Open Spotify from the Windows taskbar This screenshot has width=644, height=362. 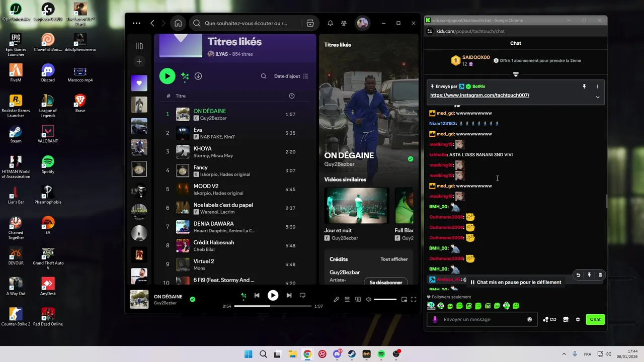click(x=381, y=354)
